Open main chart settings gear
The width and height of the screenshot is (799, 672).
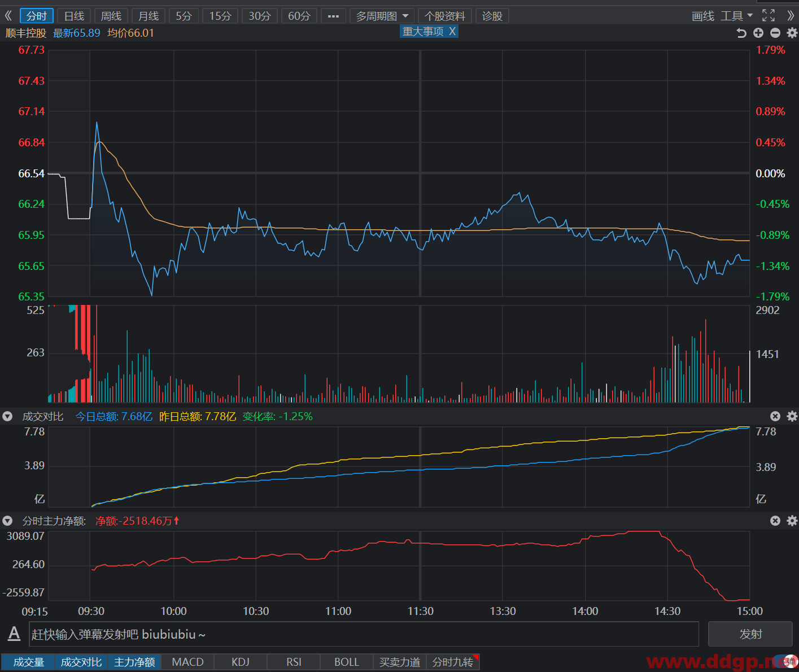coord(792,33)
